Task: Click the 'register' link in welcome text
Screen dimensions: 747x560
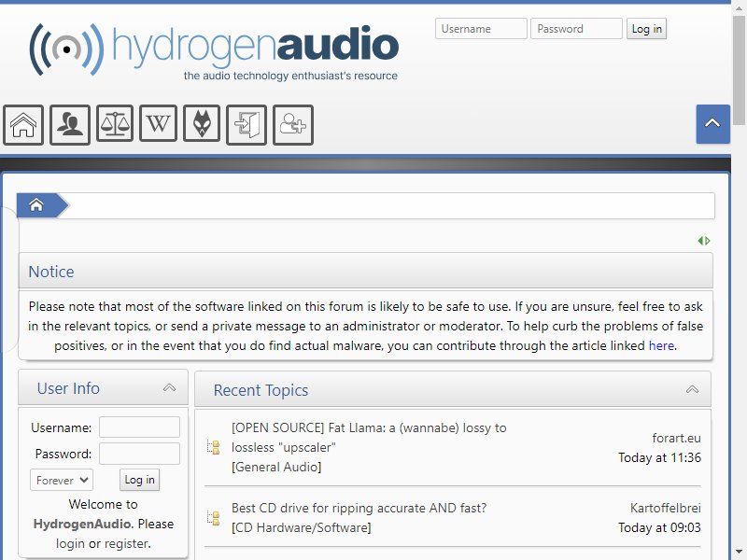Action: 126,543
